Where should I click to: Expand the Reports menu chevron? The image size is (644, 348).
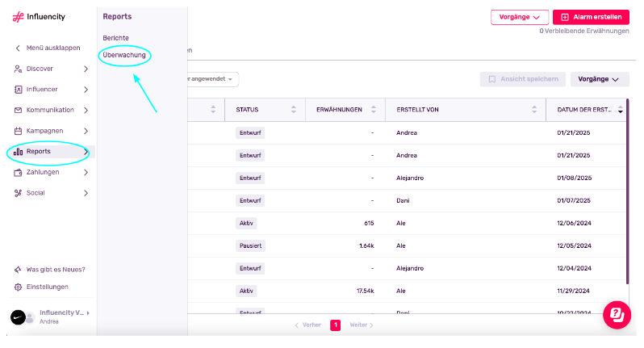(86, 152)
